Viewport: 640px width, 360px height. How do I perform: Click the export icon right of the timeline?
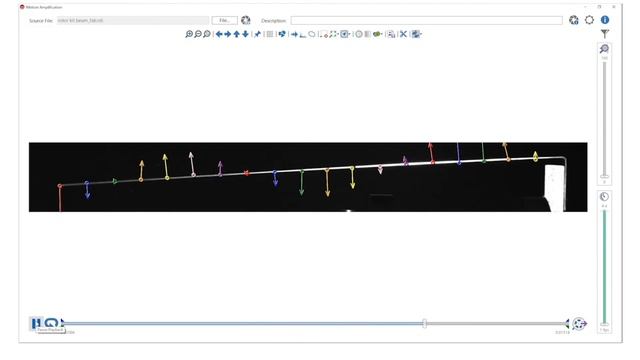pos(579,324)
